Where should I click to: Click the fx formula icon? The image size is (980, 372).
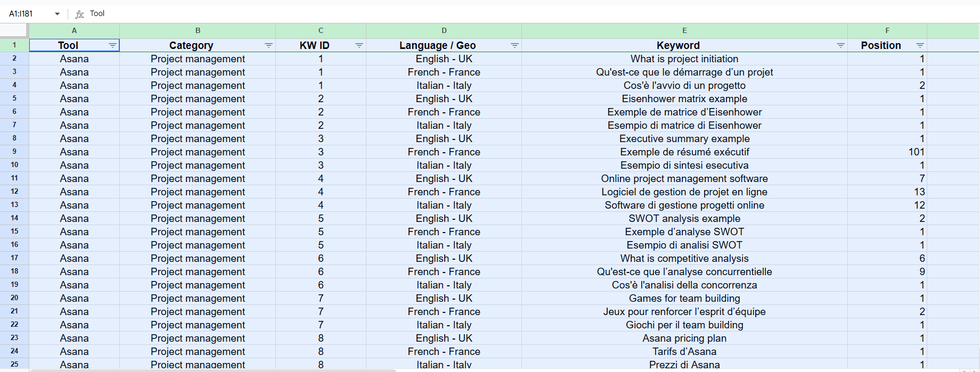79,14
